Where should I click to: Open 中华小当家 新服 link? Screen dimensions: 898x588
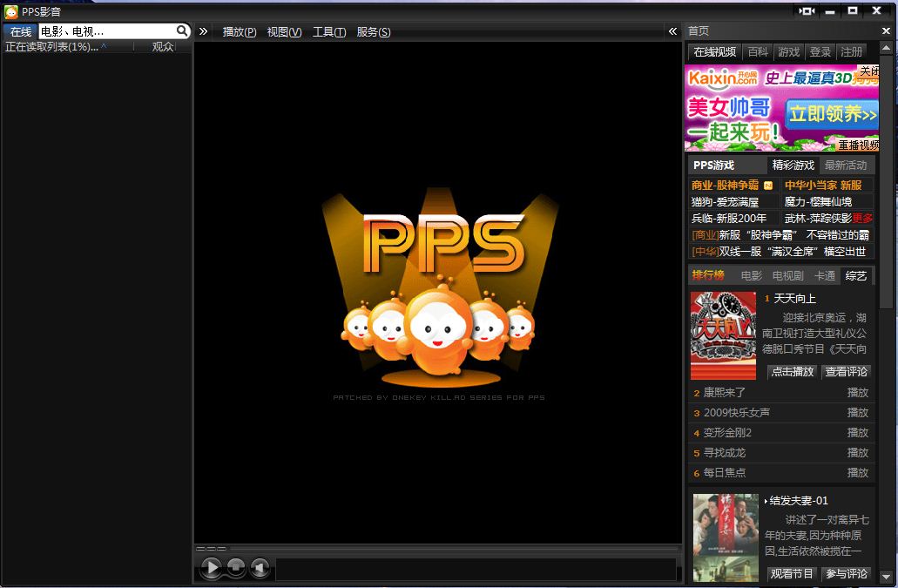[x=823, y=185]
